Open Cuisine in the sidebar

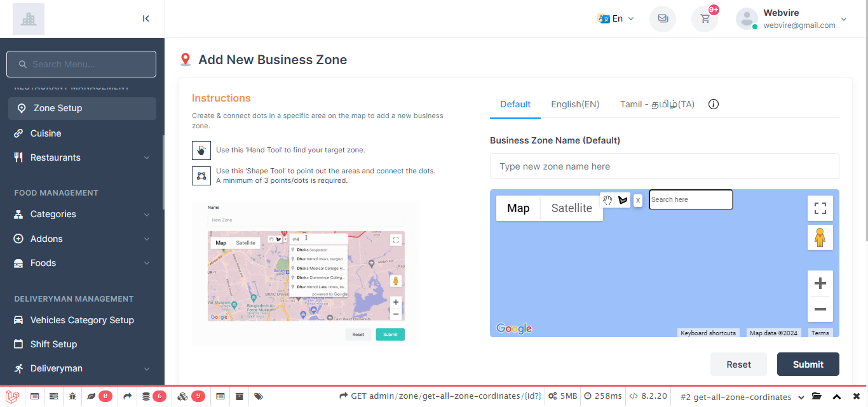(46, 133)
